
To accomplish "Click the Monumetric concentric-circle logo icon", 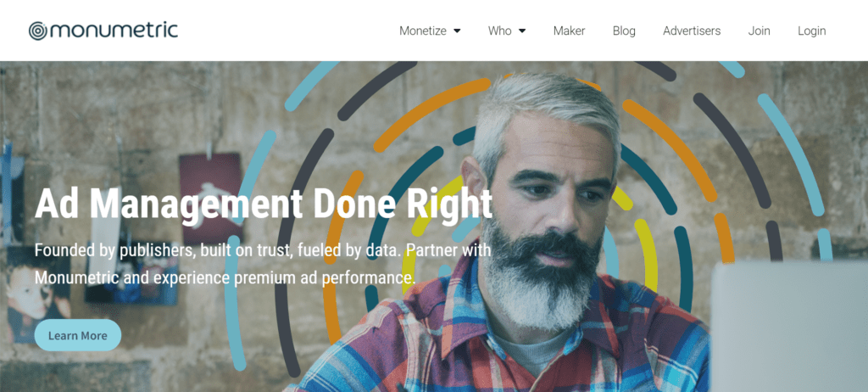I will pyautogui.click(x=38, y=31).
